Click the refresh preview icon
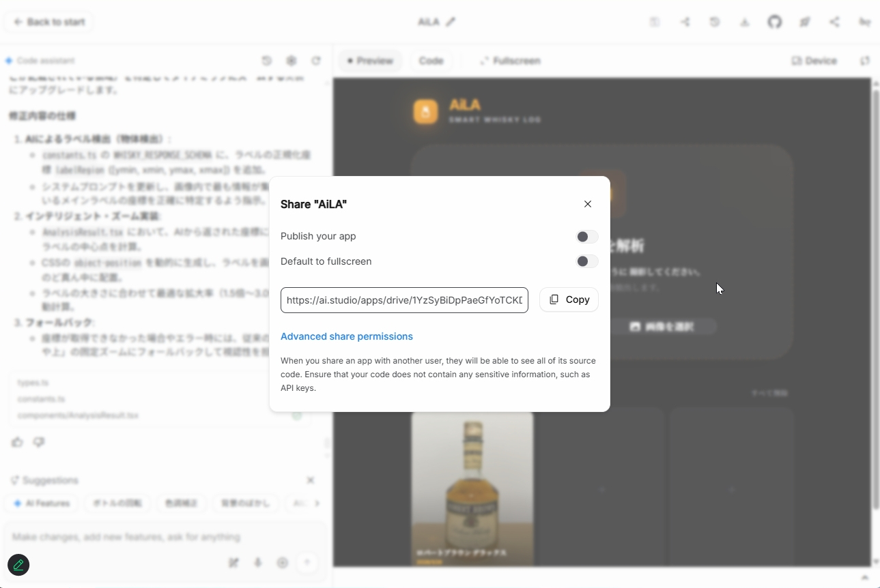880x588 pixels. pyautogui.click(x=865, y=61)
